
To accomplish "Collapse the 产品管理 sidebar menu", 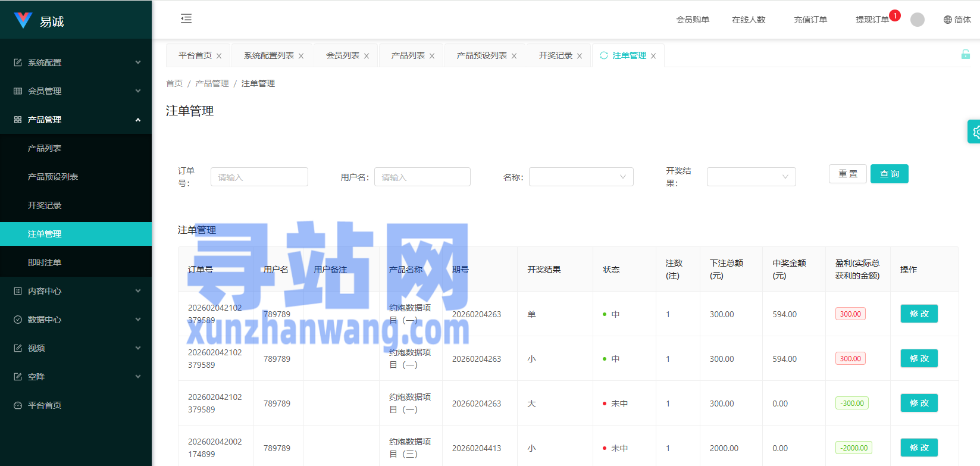I will pyautogui.click(x=76, y=120).
